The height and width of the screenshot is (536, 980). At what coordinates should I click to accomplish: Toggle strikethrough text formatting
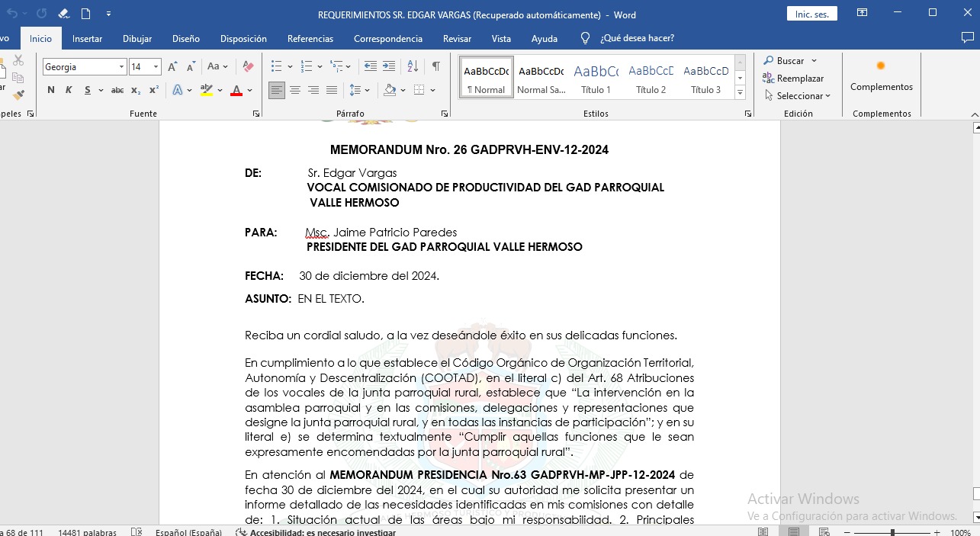point(117,90)
